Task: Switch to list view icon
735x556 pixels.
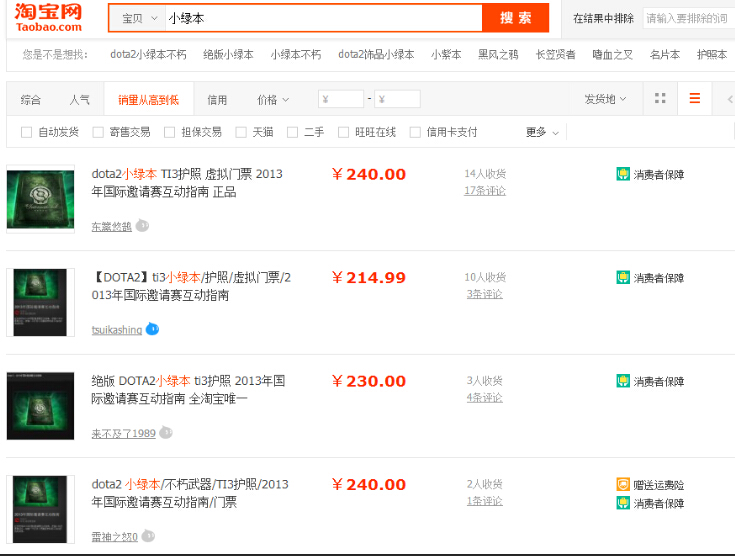Action: tap(695, 98)
